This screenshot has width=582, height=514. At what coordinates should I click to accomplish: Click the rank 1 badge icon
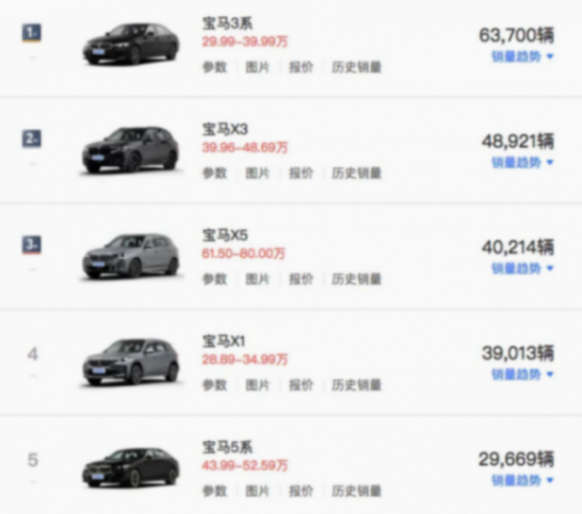coord(32,33)
